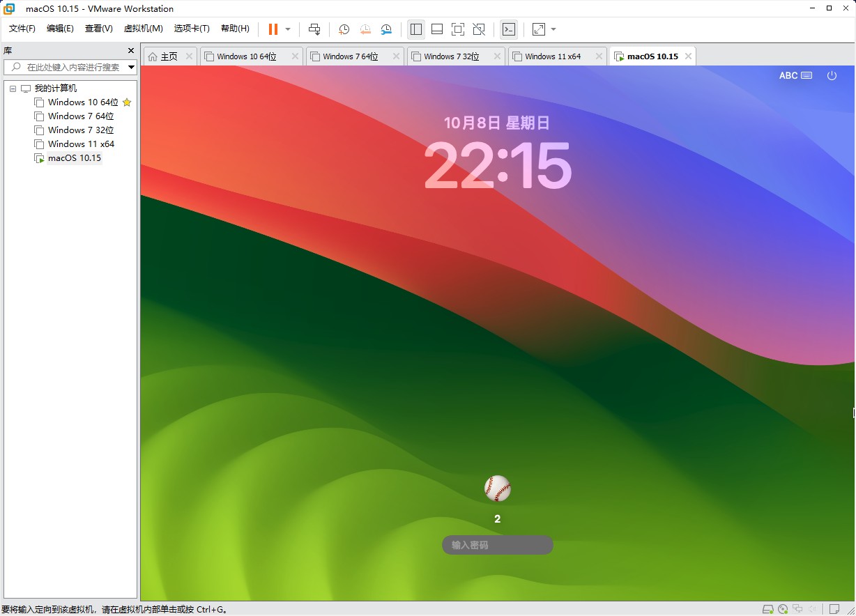Open the library search filter dropdown
Image resolution: width=856 pixels, height=616 pixels.
tap(131, 68)
